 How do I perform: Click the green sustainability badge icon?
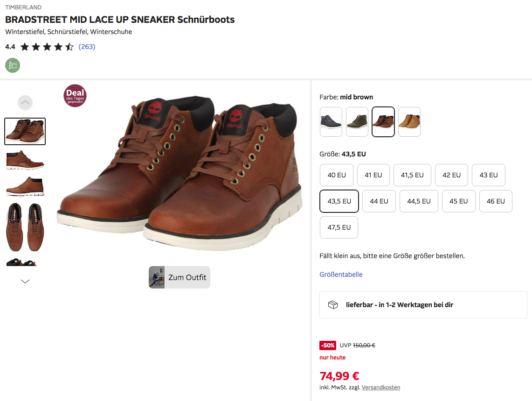tap(13, 65)
